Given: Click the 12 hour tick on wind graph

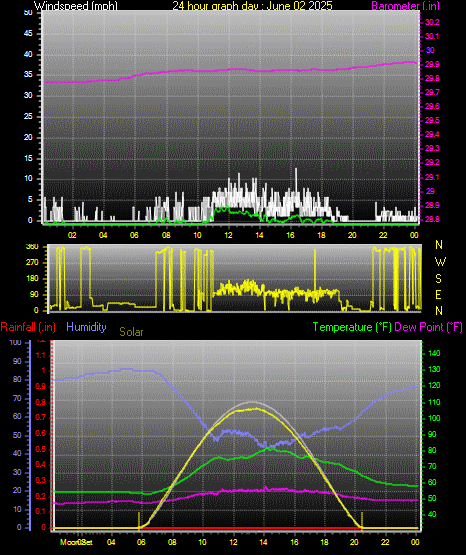Looking at the screenshot, I should (228, 235).
